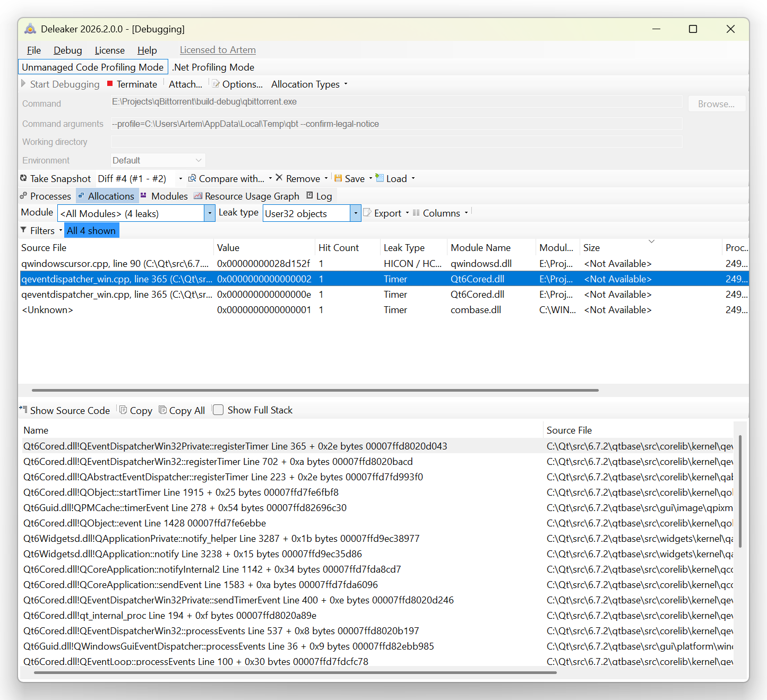Image resolution: width=767 pixels, height=700 pixels.
Task: Click the allocations list horizontal scrollbar
Action: click(315, 390)
